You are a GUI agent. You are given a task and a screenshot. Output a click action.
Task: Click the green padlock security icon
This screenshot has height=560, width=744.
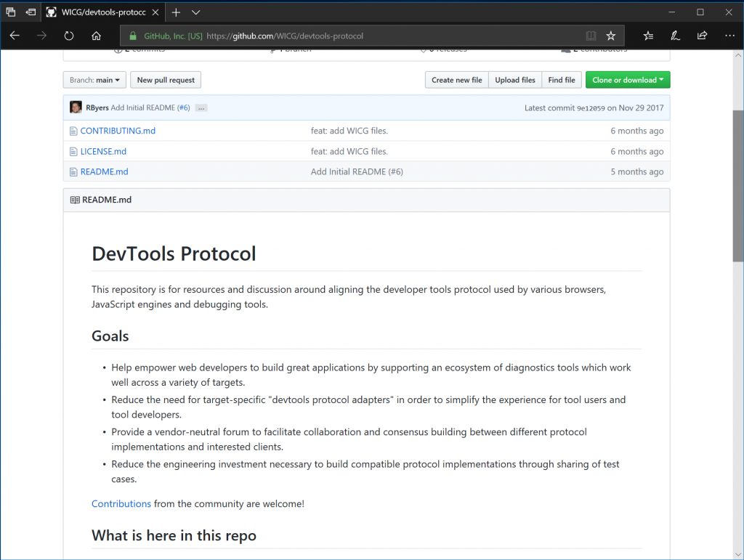(x=134, y=36)
